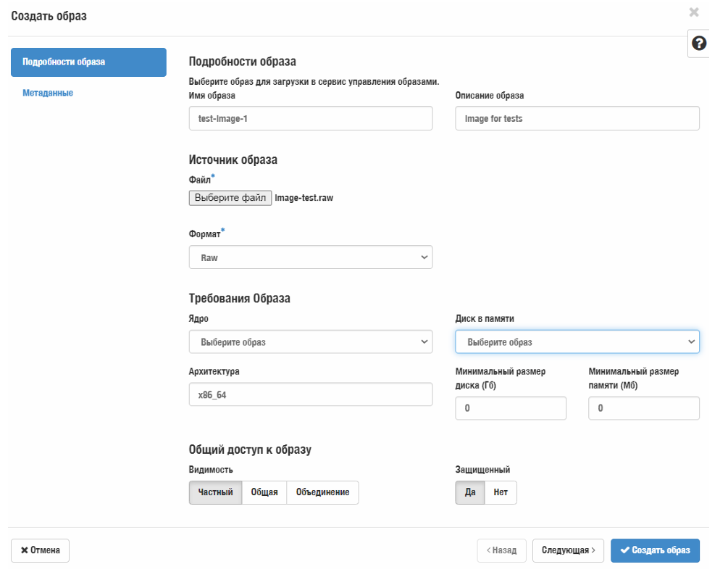The image size is (728, 572).
Task: Focus the Имя образа input field
Action: click(310, 118)
